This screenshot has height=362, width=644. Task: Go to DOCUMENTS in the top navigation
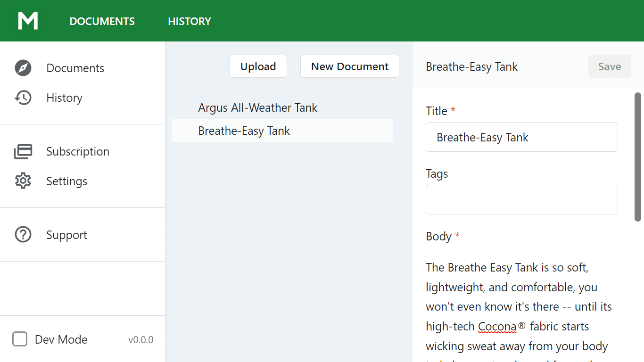point(102,21)
